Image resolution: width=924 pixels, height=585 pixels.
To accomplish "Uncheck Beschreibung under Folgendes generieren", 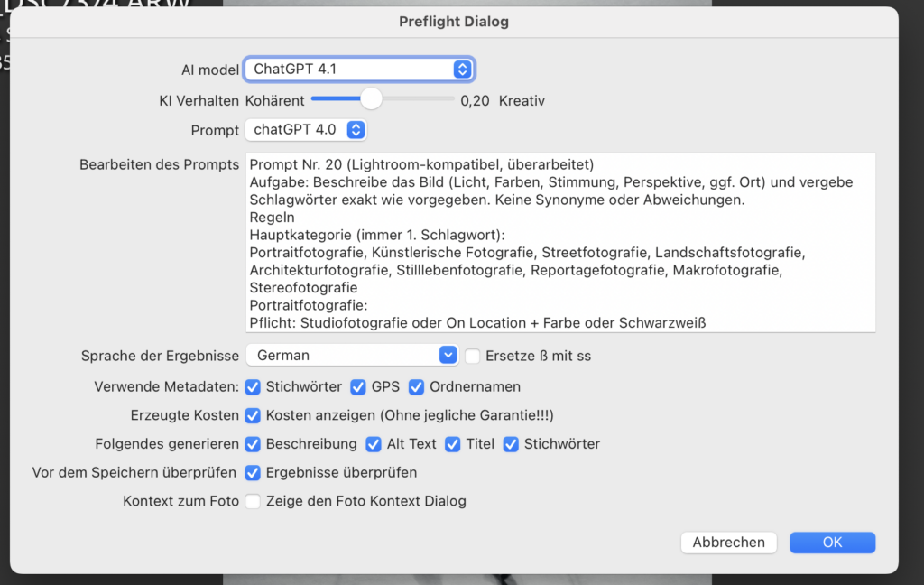I will point(253,444).
